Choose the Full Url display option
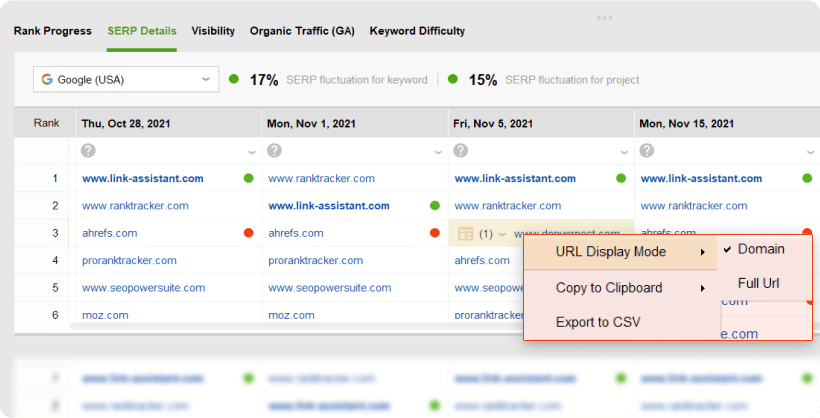820x418 pixels. [758, 283]
